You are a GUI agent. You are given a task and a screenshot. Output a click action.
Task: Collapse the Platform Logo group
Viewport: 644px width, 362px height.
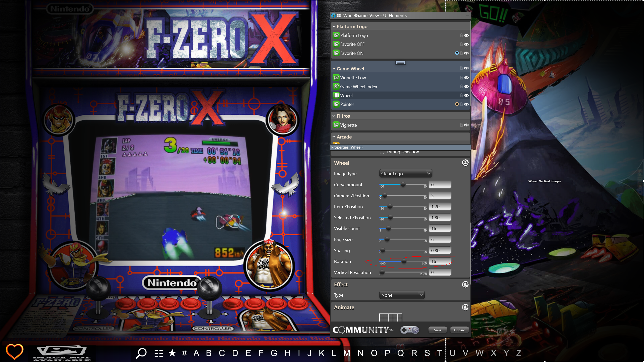[x=334, y=26]
